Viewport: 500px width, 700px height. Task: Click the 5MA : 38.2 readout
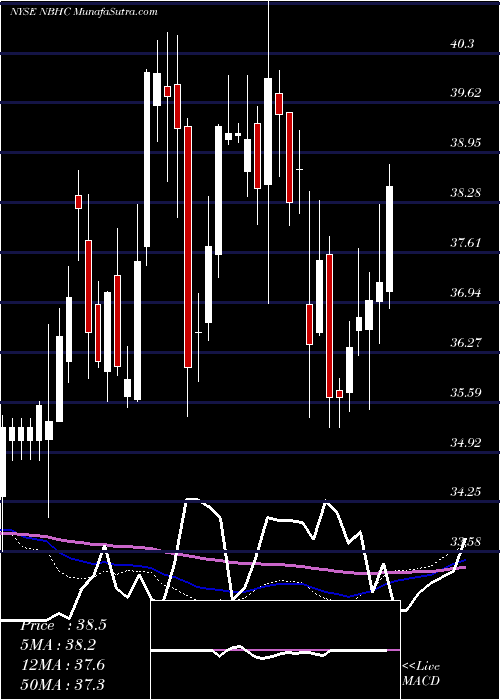click(x=59, y=645)
